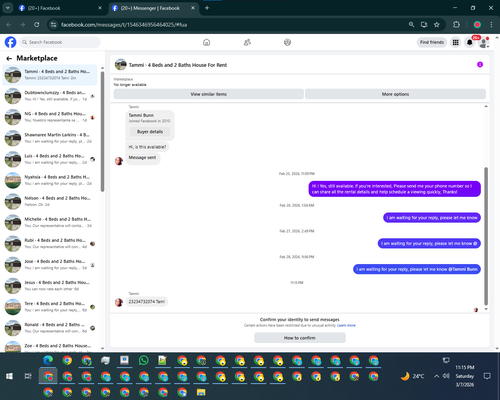Open WhatsApp from taskbar
The image size is (500, 400).
(x=144, y=360)
